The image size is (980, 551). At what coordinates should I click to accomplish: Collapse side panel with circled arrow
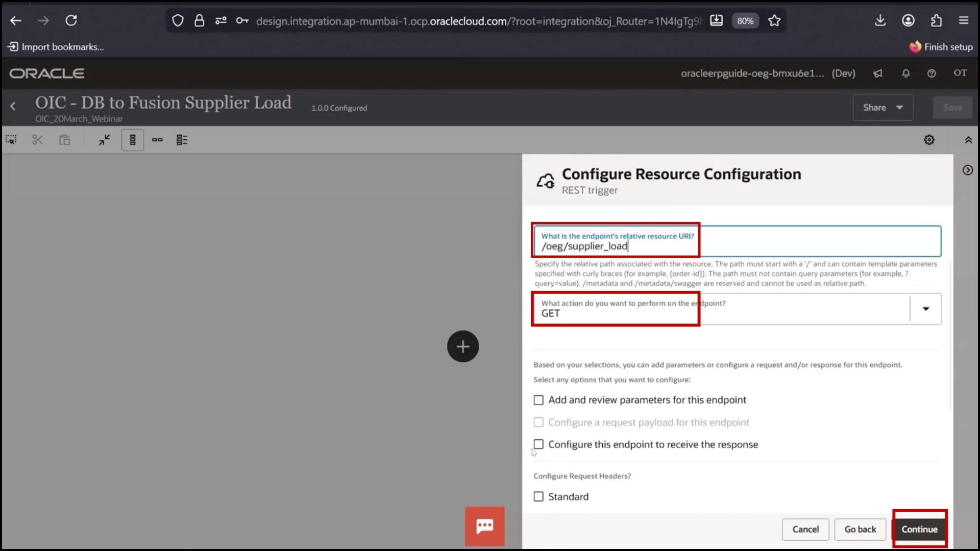[967, 170]
